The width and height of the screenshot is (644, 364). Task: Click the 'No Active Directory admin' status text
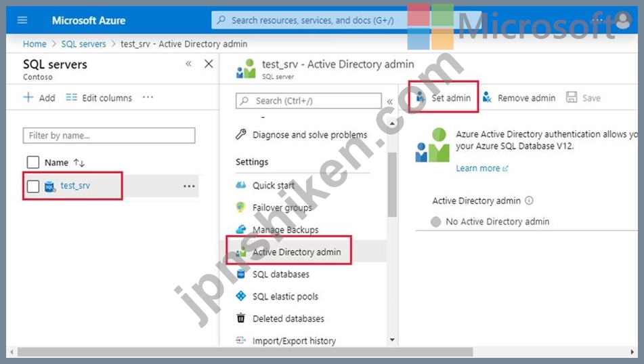coord(497,222)
